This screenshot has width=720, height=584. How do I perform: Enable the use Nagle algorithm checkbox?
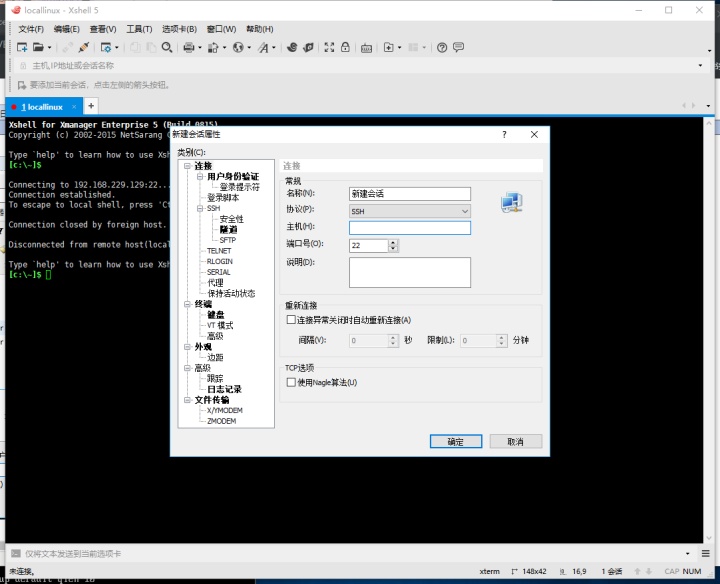coord(291,382)
